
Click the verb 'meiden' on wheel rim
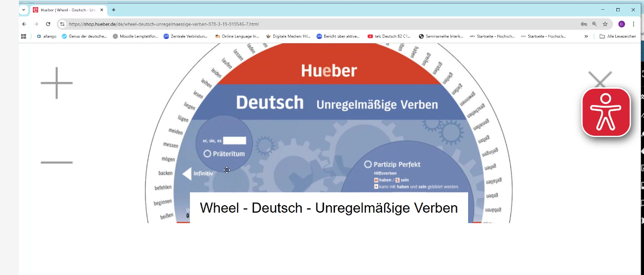tap(175, 131)
